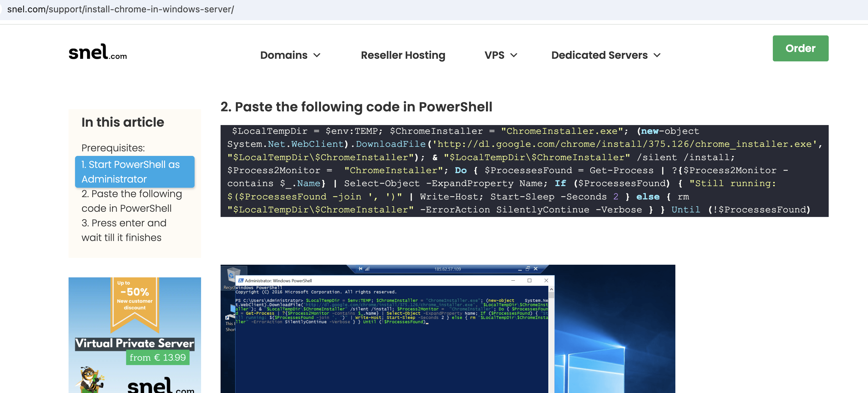Open the Domains menu item
Image resolution: width=868 pixels, height=393 pixels.
(x=284, y=55)
